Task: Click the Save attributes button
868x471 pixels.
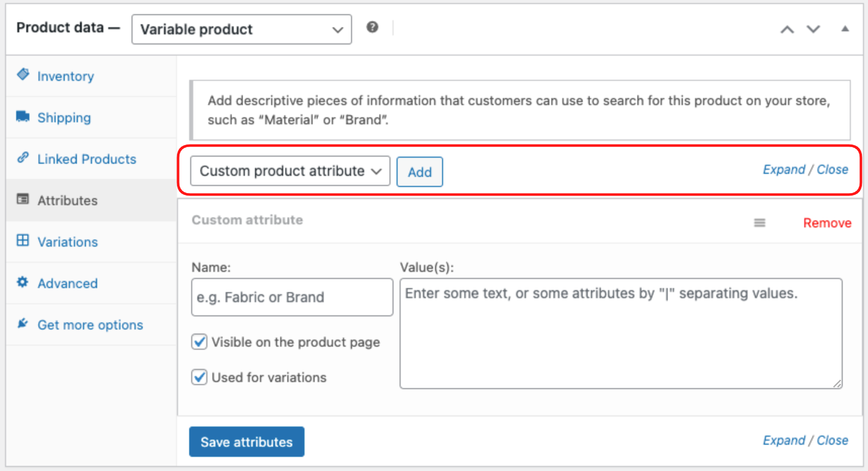Action: click(x=246, y=441)
